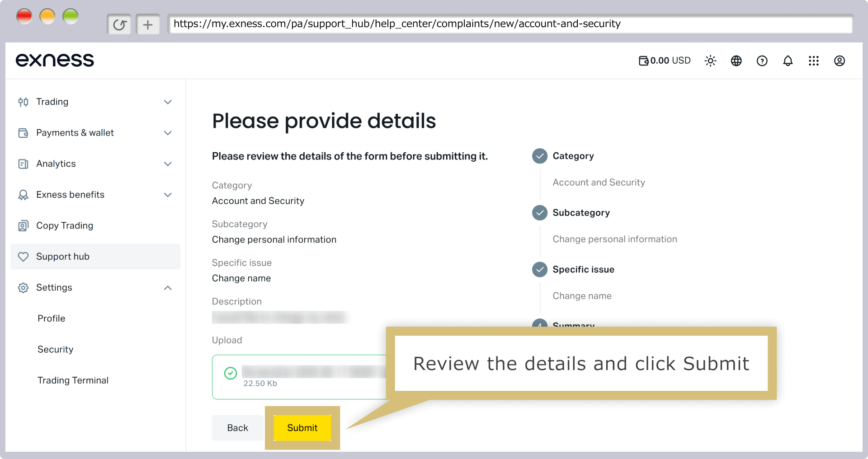Click the green maximize window button

(71, 17)
